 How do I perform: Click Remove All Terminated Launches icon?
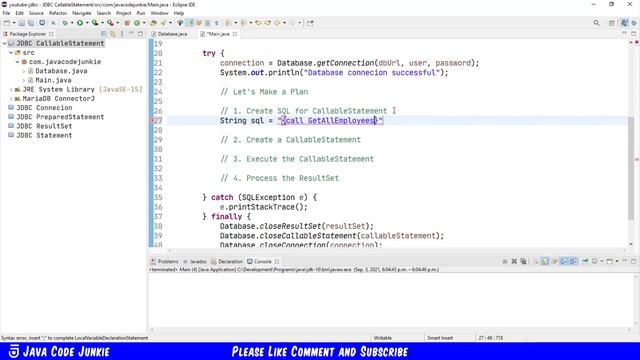coord(524,261)
